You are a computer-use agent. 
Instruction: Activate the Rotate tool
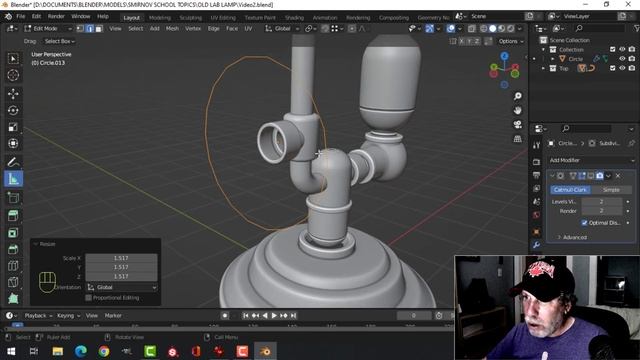13,110
